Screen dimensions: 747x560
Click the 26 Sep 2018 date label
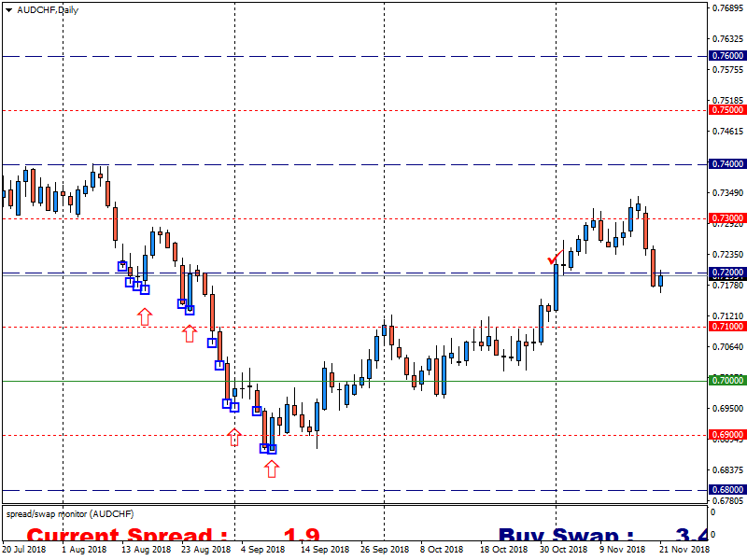click(x=385, y=550)
